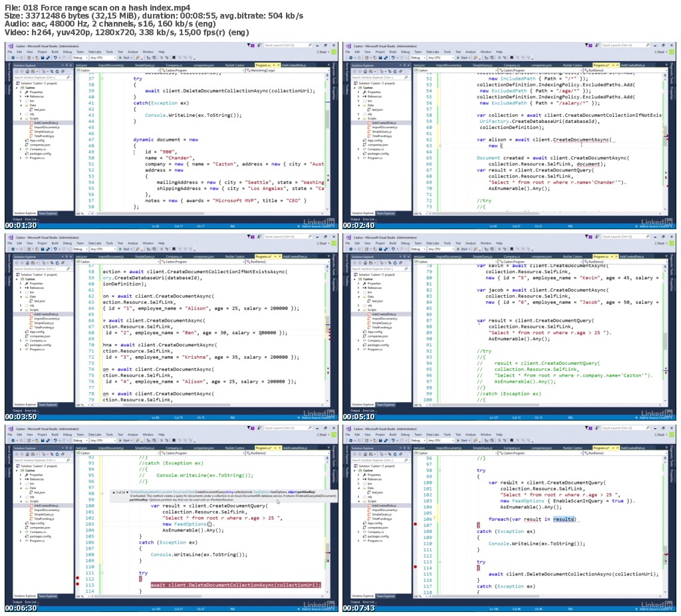This screenshot has width=681, height=616.
Task: Toggle the Solution Explorer auto-hide pin in the 00:01:30 thumbnail
Action: click(67, 66)
